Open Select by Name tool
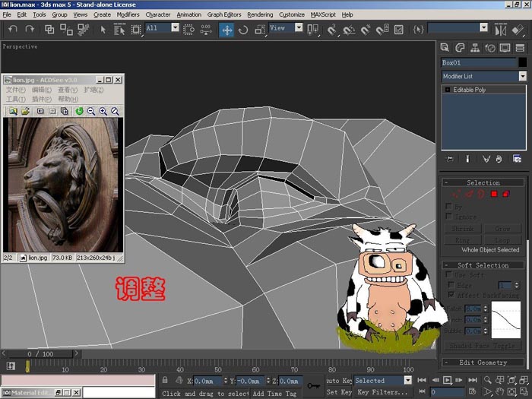The image size is (532, 399). pos(119,30)
